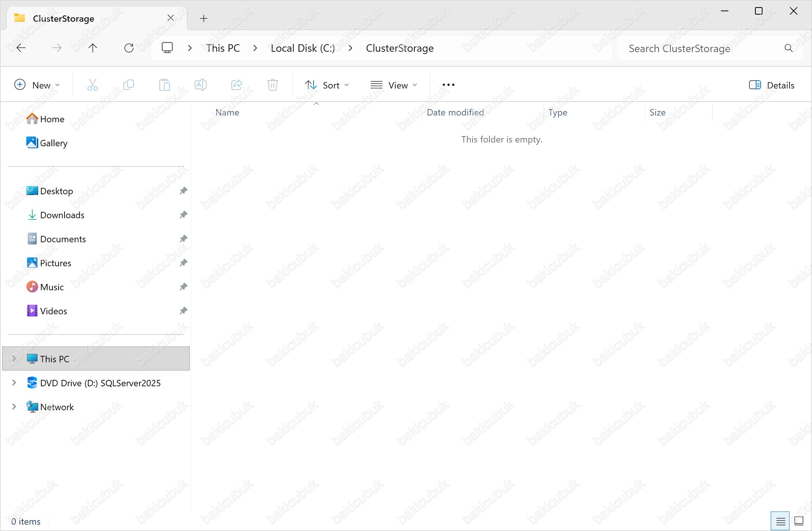Open the See more ellipsis menu
Screen dimensions: 812x531
coord(448,85)
